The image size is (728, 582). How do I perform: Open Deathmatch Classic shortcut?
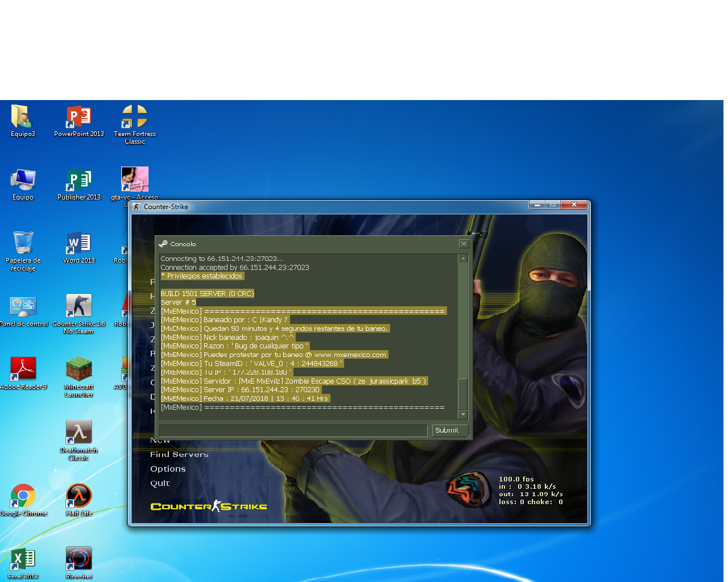[79, 440]
